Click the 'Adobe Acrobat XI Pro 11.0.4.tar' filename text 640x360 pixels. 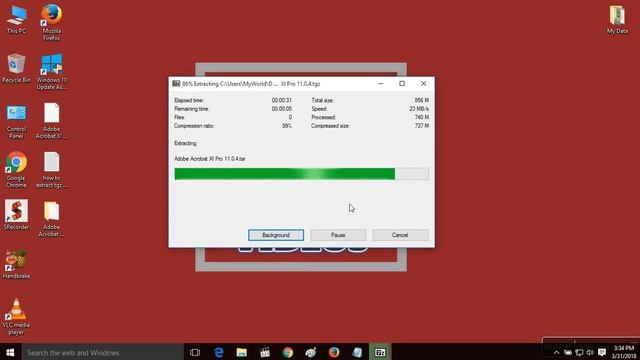click(x=210, y=159)
